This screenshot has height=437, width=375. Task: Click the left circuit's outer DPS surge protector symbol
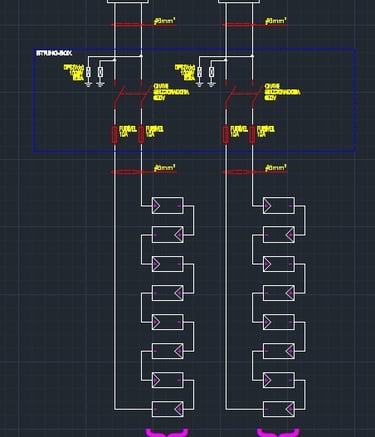[x=88, y=72]
